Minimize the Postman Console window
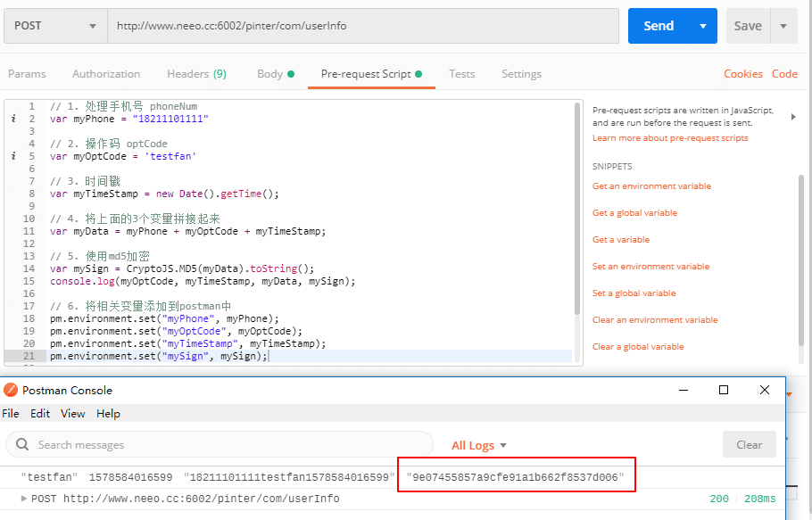 coord(684,390)
